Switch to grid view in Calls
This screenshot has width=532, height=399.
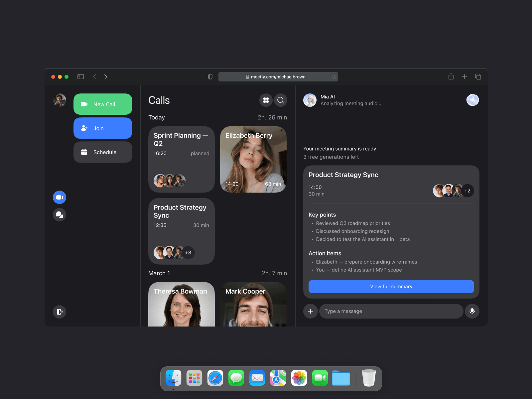pyautogui.click(x=266, y=100)
